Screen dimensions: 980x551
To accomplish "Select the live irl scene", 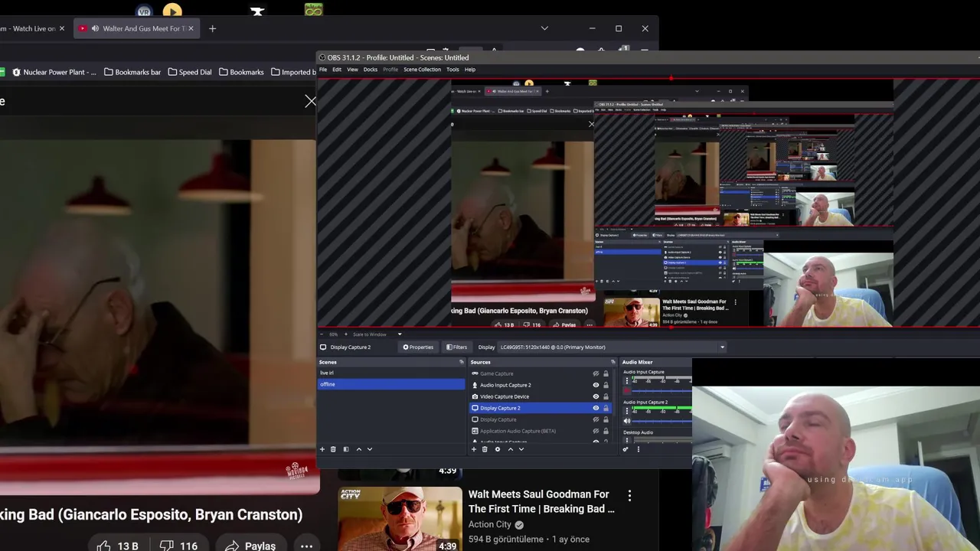I will pos(391,373).
